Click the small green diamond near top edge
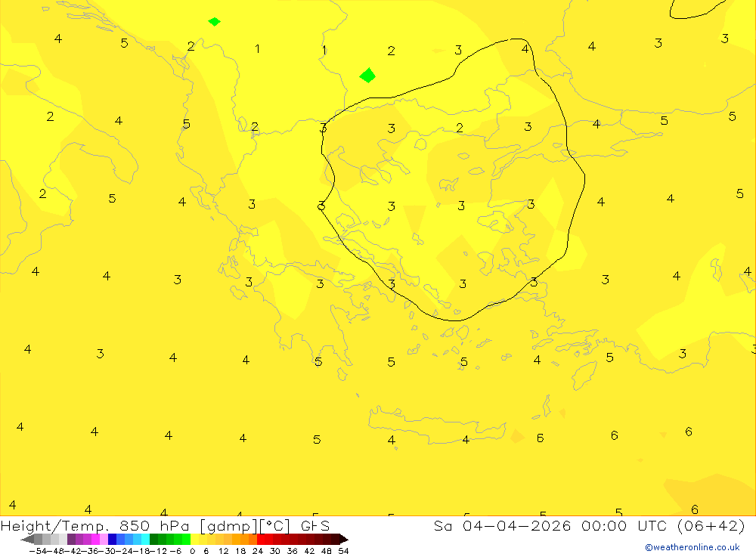Viewport: 756px width, 554px height. click(x=214, y=22)
